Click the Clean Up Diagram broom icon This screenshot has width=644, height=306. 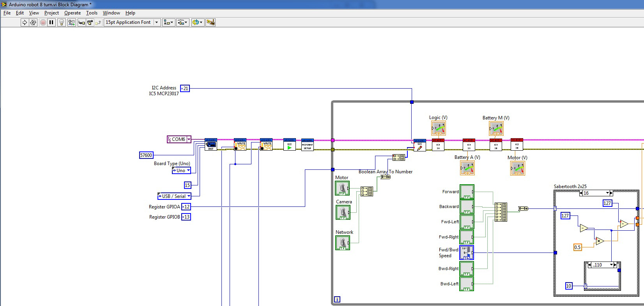click(x=211, y=22)
